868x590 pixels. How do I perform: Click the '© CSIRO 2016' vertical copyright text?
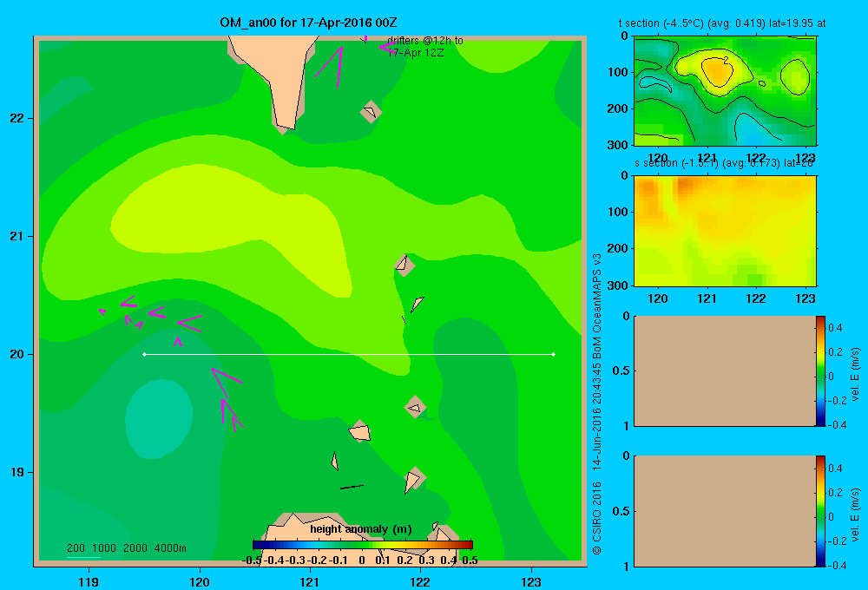click(597, 518)
